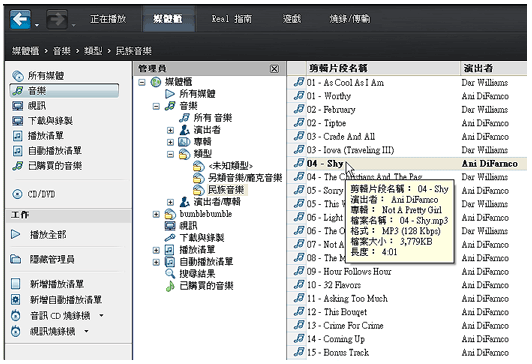Image resolution: width=532 pixels, height=364 pixels.
Task: Select the 視訊 node in the organizer tree
Action: (x=188, y=226)
